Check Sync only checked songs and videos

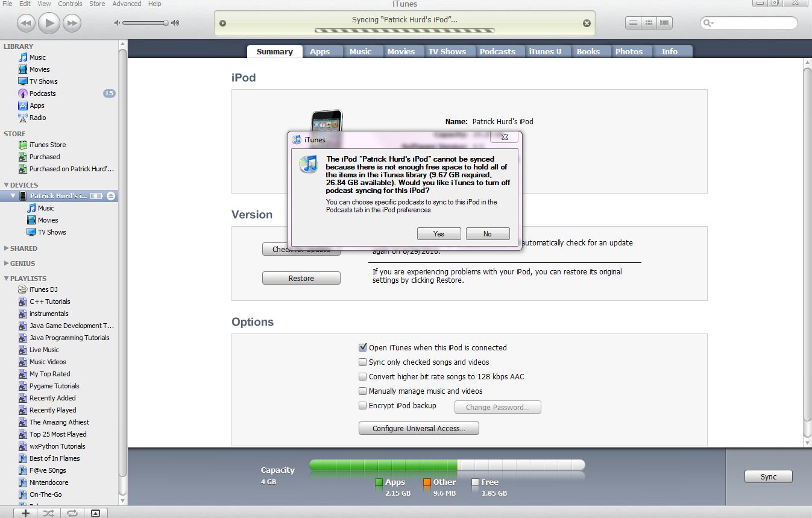coord(363,362)
